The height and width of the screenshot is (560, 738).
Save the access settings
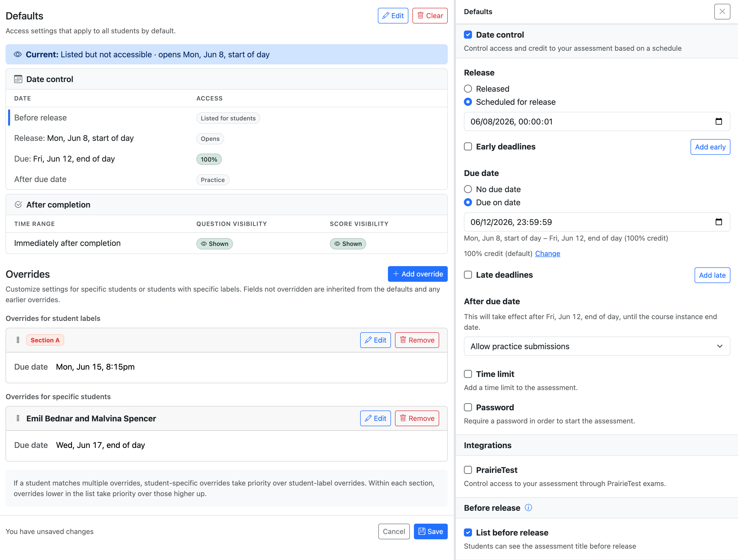(431, 531)
